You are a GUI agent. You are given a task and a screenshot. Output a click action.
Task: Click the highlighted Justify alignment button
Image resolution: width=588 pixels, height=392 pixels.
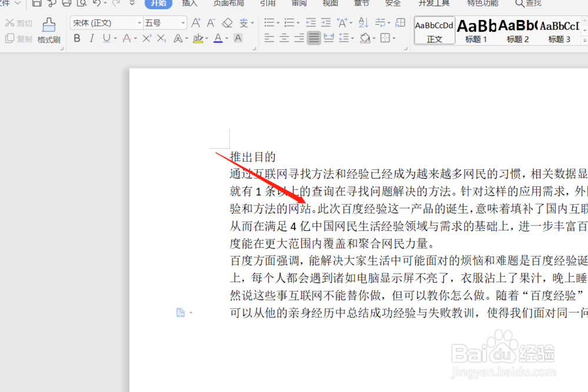pyautogui.click(x=314, y=38)
